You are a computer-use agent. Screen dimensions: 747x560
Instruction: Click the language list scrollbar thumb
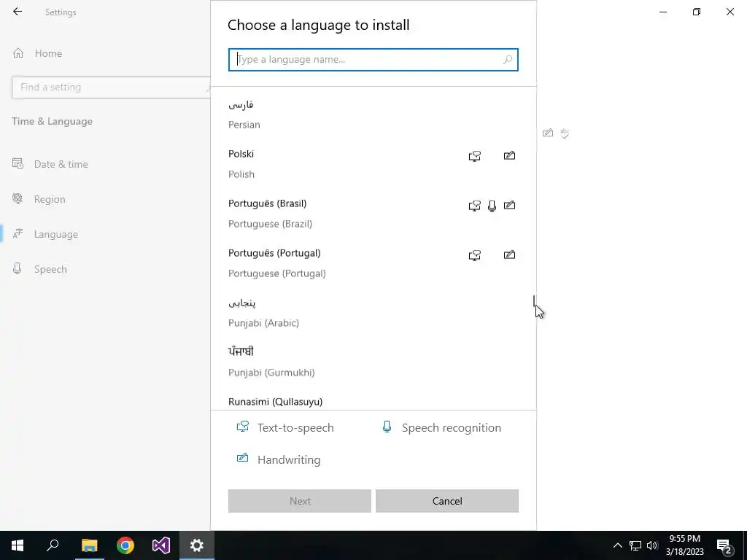click(x=534, y=301)
